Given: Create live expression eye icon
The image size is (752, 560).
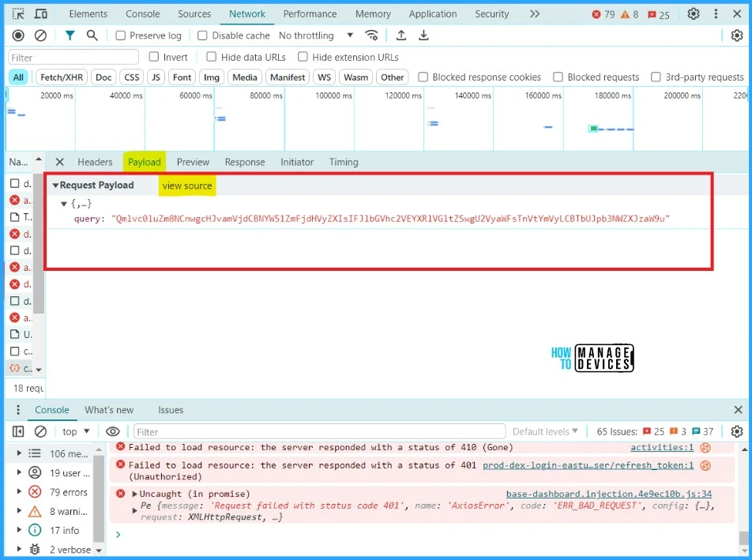Looking at the screenshot, I should [113, 432].
